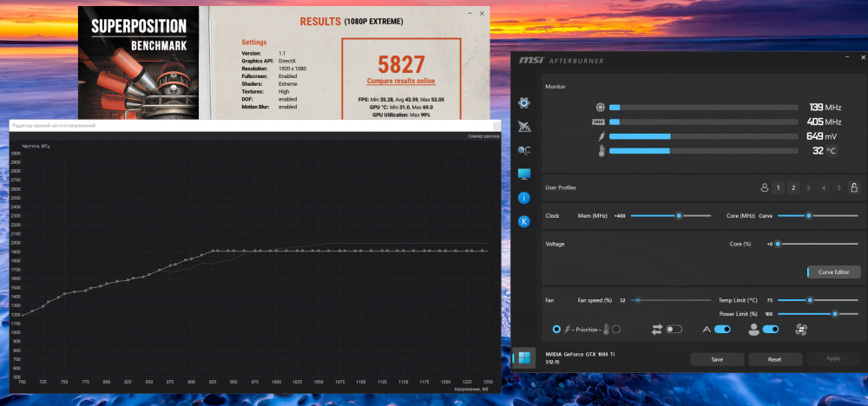Click the airplane benchmark sidebar icon
Image resolution: width=868 pixels, height=406 pixels.
524,127
